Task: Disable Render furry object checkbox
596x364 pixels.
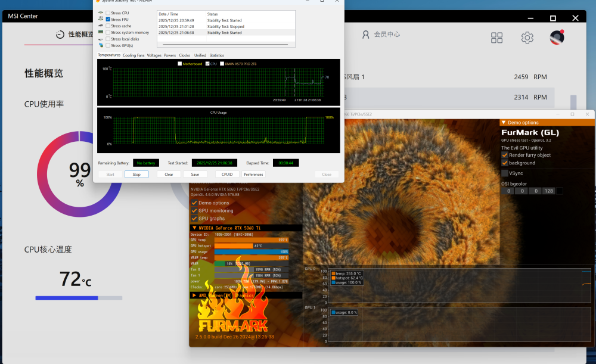Action: pyautogui.click(x=505, y=155)
